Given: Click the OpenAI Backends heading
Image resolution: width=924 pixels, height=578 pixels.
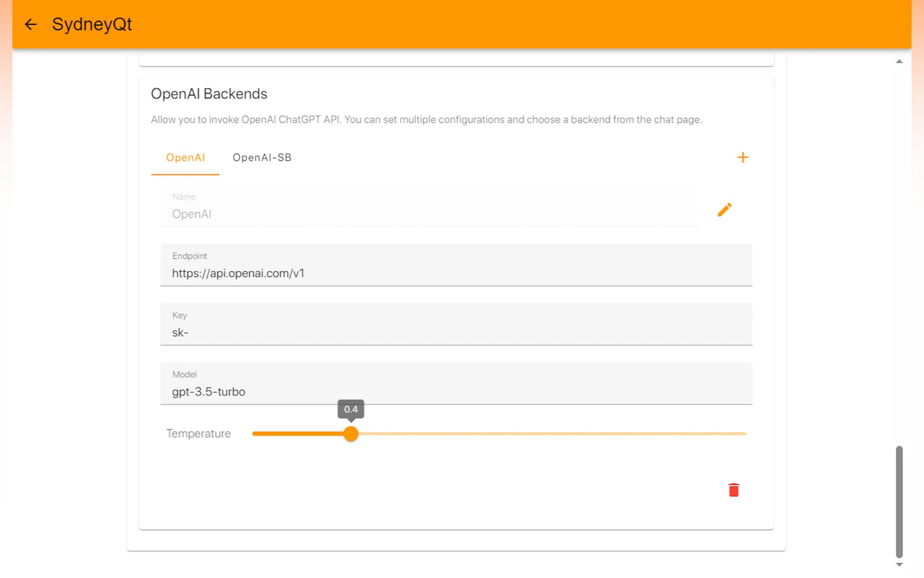Looking at the screenshot, I should (209, 94).
